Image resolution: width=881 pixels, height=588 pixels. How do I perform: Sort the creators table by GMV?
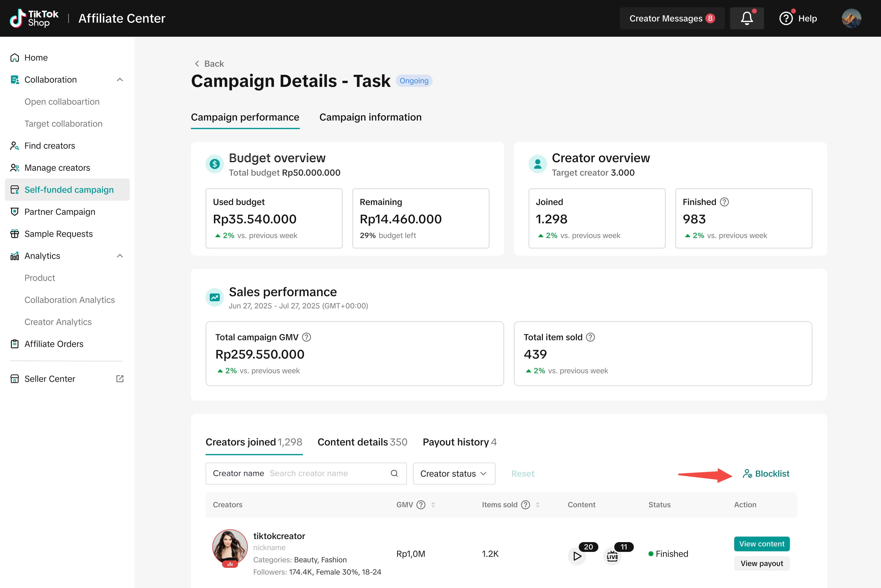coord(433,505)
